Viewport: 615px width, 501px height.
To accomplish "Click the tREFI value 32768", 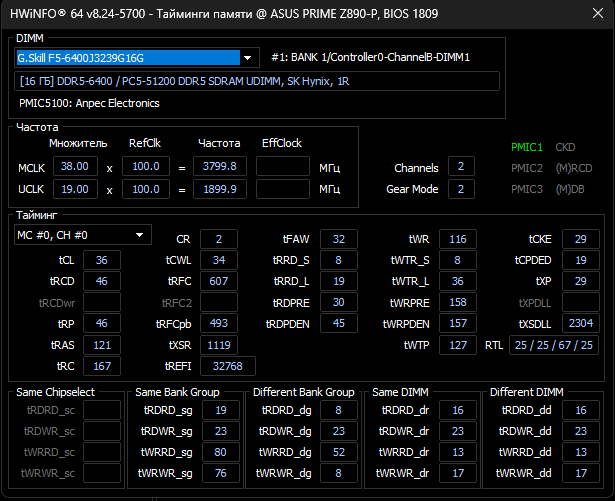I will click(x=228, y=366).
